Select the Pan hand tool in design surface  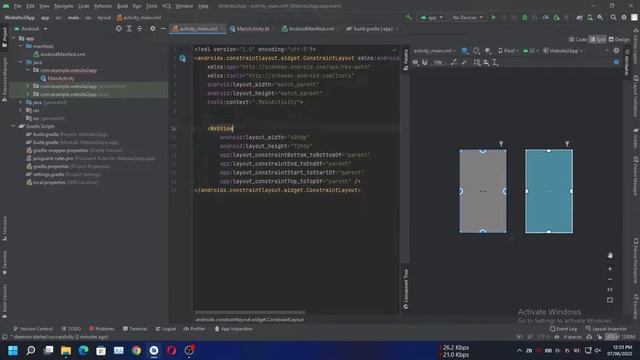pyautogui.click(x=610, y=256)
